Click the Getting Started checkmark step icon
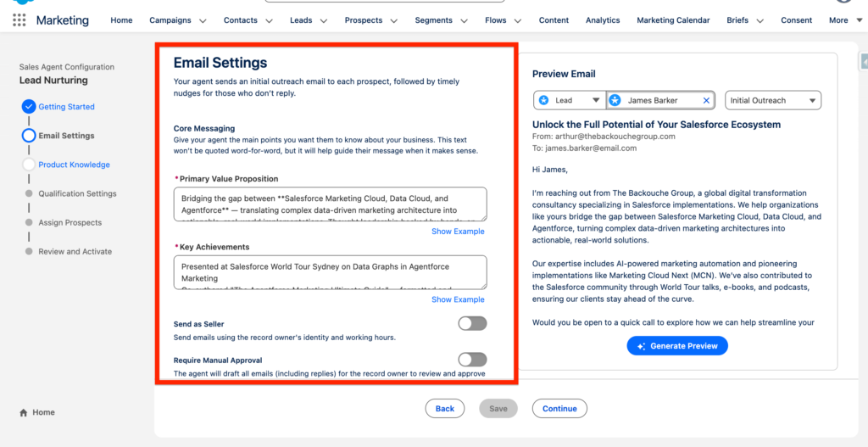 pos(29,107)
